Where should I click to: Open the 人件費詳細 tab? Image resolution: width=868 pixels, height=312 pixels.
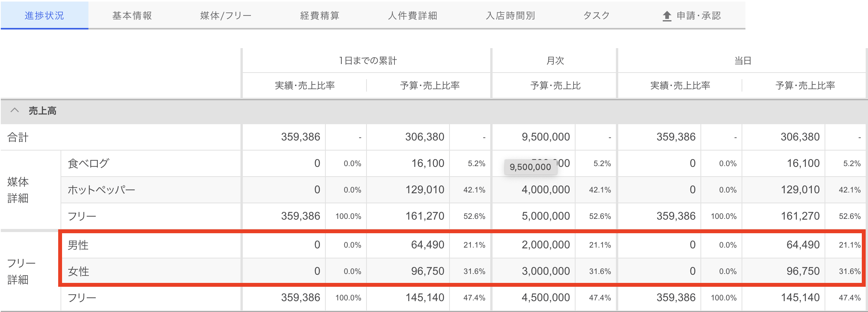[x=412, y=16]
